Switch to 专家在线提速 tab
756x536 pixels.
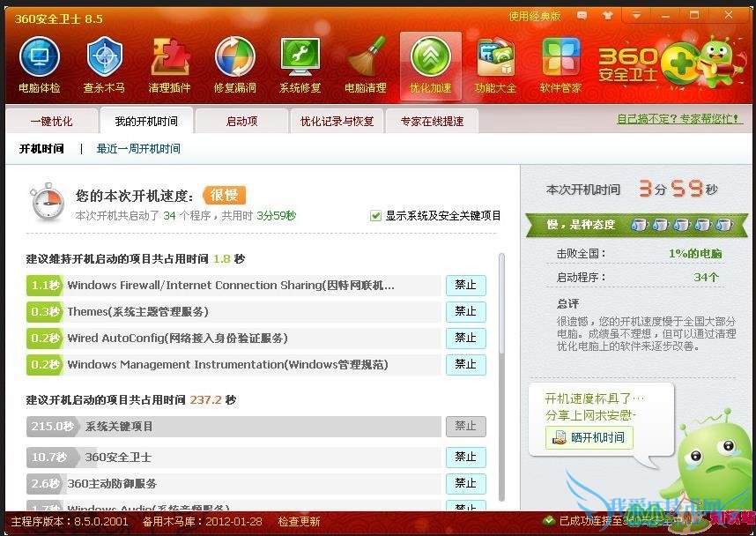point(432,121)
